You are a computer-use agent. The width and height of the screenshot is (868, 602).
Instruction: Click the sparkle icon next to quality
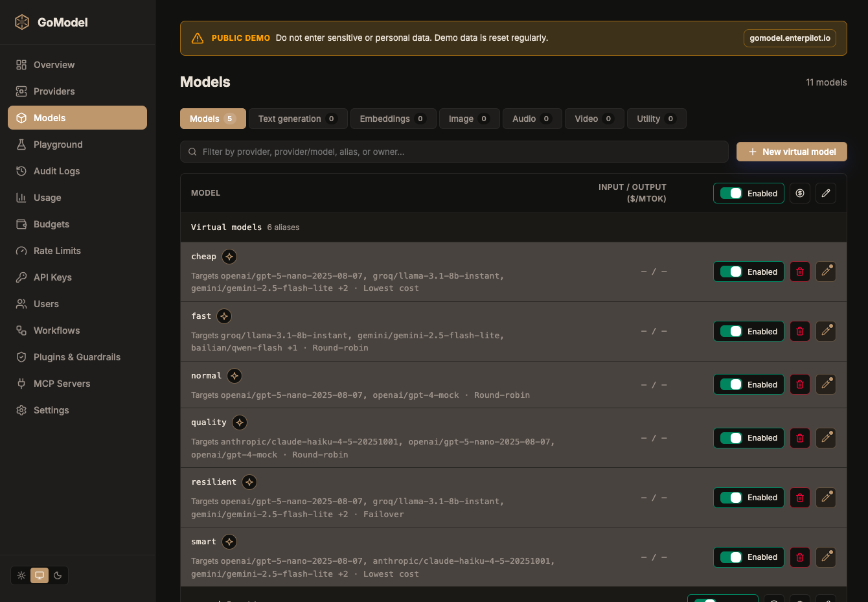coord(240,423)
